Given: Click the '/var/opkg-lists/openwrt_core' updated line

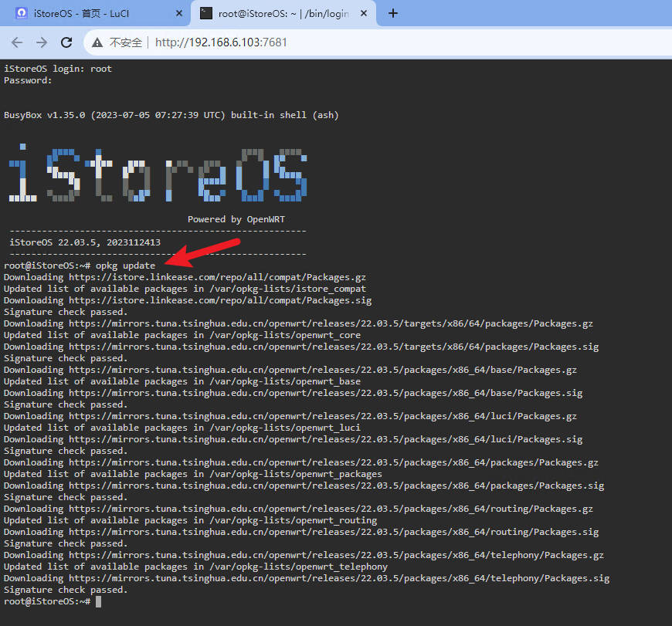Looking at the screenshot, I should pyautogui.click(x=182, y=335).
